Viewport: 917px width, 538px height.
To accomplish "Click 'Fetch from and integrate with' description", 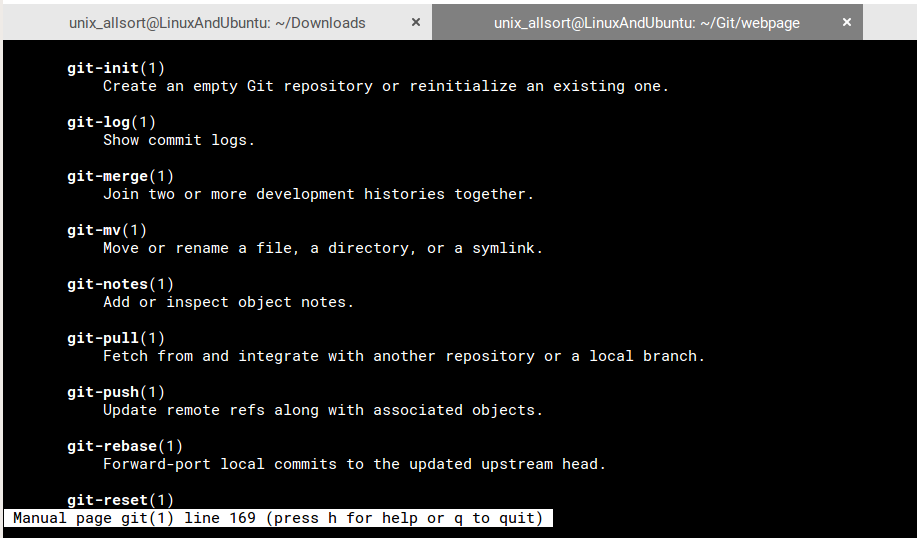I will click(x=404, y=356).
